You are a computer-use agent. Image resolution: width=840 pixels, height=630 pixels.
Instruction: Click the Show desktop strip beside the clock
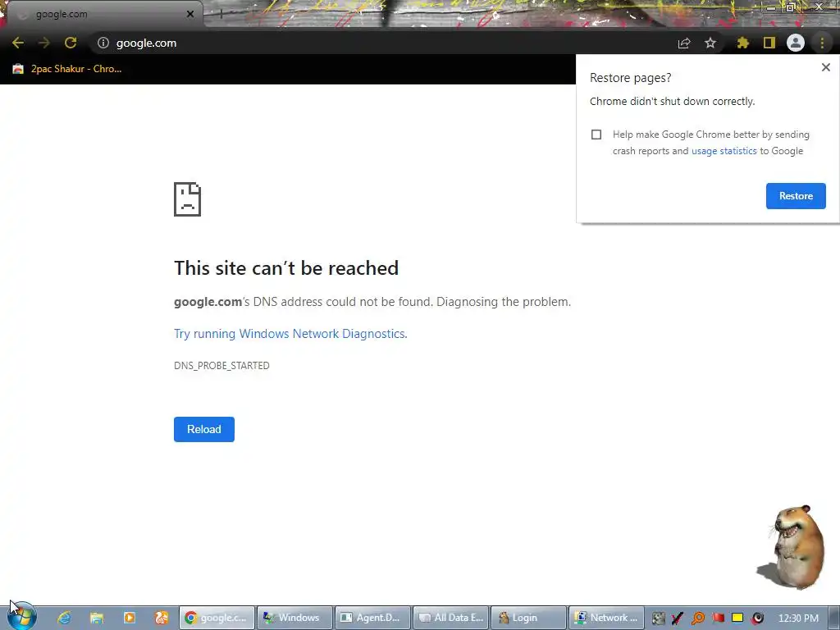(833, 618)
